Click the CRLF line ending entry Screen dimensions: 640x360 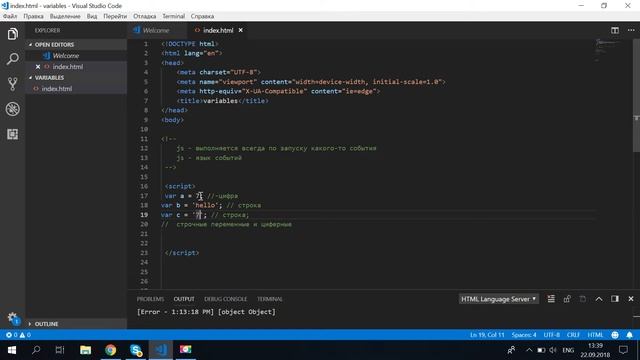point(573,335)
